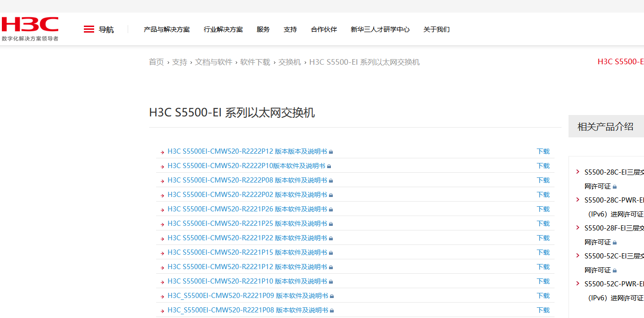This screenshot has width=644, height=318.
Task: Click 支持 in the breadcrumb trail
Action: pos(179,62)
